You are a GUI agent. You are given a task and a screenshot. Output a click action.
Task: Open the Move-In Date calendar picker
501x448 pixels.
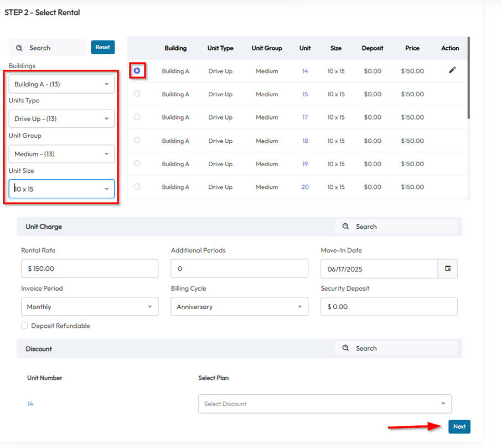[447, 269]
